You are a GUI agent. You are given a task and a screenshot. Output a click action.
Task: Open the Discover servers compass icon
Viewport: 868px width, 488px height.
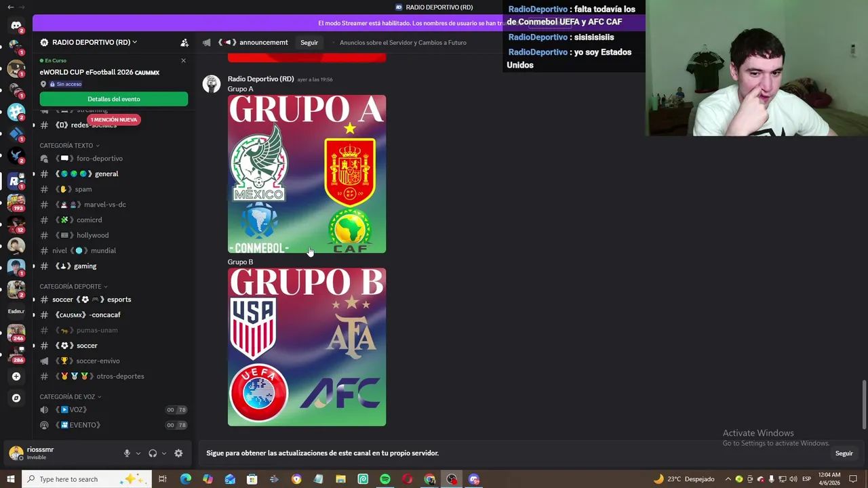[16, 398]
